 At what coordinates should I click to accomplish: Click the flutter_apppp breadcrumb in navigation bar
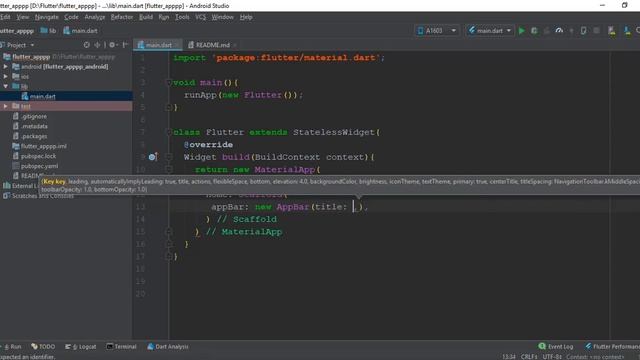17,31
